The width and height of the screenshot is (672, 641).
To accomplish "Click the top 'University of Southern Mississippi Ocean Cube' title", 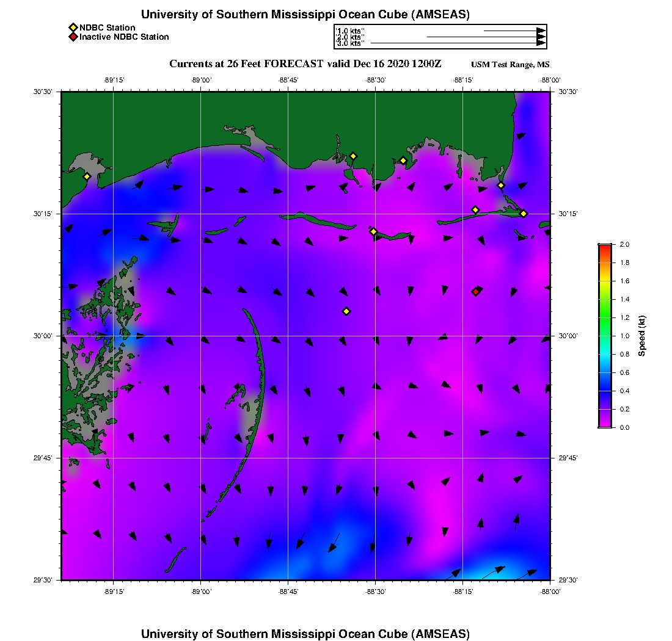I will (305, 14).
